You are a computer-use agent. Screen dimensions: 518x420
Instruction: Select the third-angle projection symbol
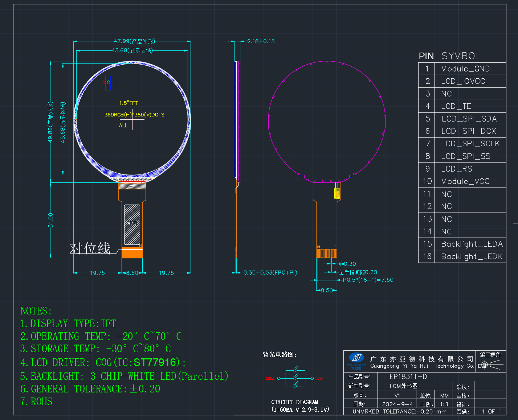[491, 365]
